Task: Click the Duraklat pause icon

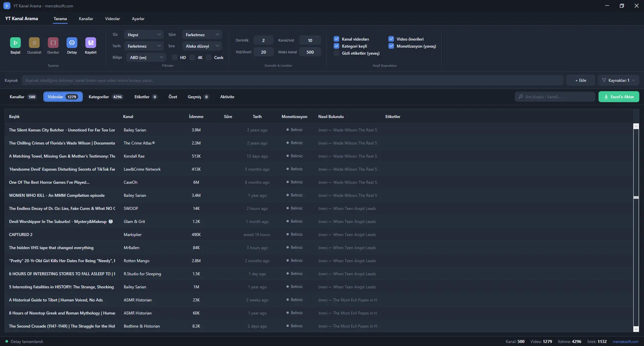Action: click(34, 43)
